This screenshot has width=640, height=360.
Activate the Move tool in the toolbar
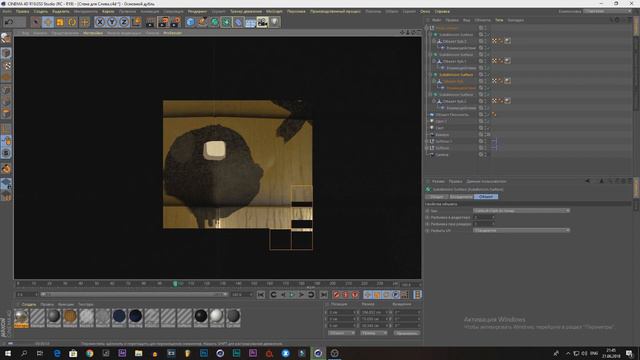[48, 22]
